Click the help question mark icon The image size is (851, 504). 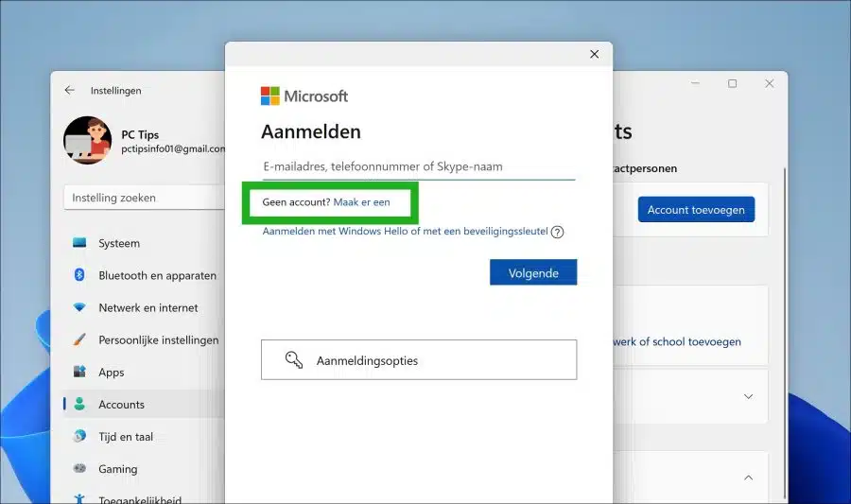pyautogui.click(x=557, y=233)
